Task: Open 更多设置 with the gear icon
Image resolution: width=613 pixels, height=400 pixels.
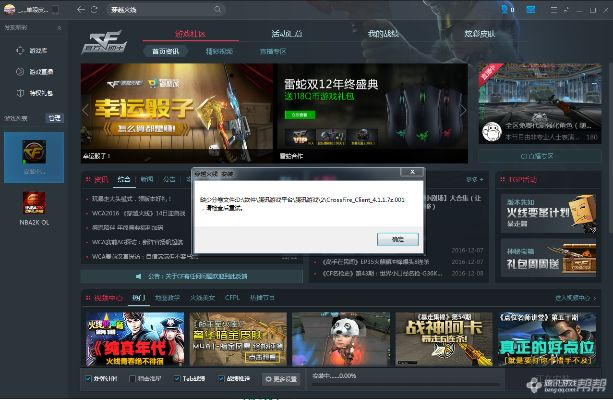Action: click(x=281, y=379)
